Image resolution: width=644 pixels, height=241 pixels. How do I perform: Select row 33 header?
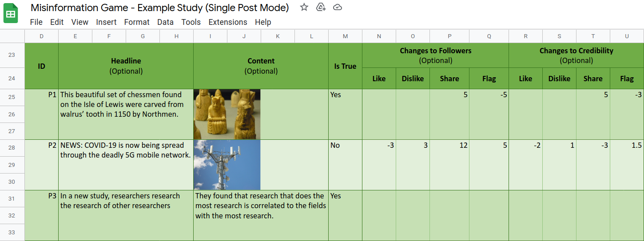tap(12, 232)
